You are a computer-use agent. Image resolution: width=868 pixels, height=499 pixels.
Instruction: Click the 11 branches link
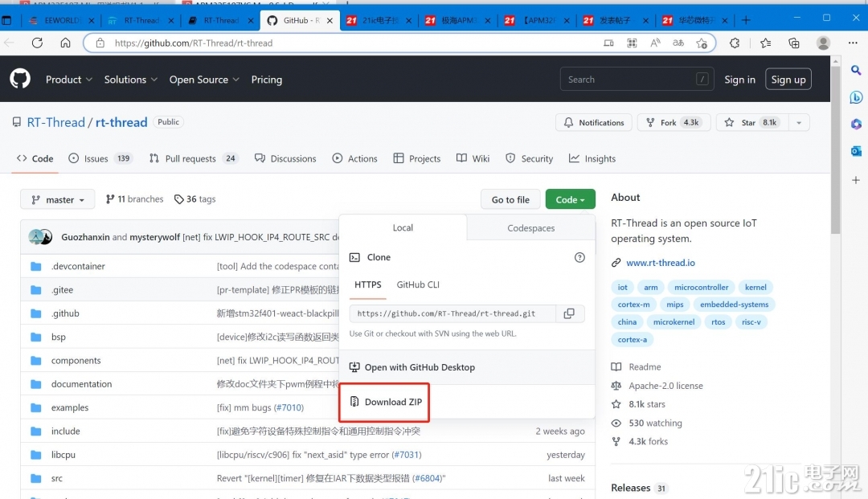click(134, 199)
